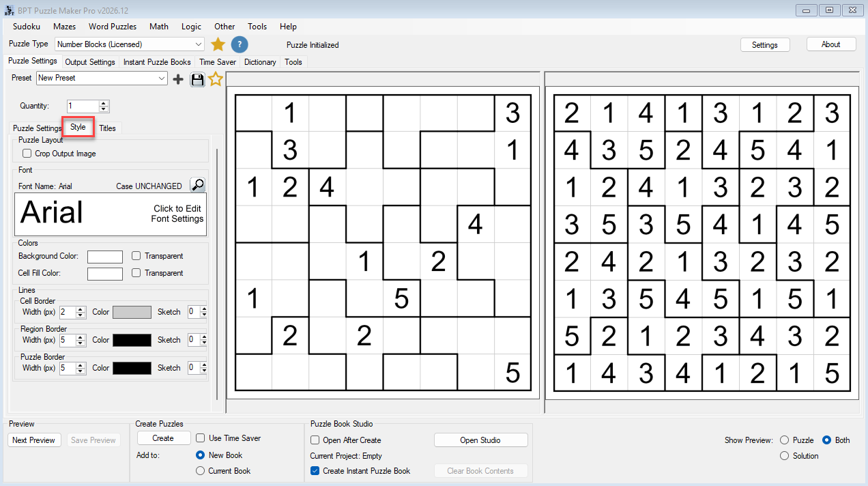868x486 pixels.
Task: Switch to Output Settings tab
Action: point(90,62)
